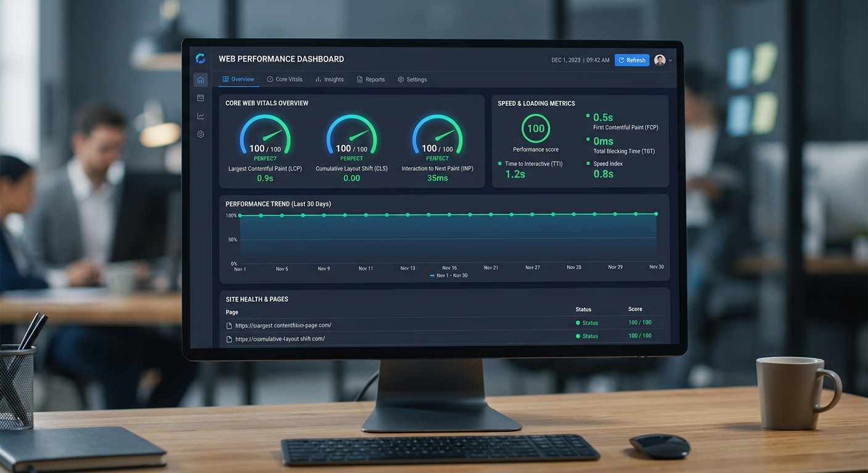Open the line chart sidebar icon
The height and width of the screenshot is (473, 868).
tap(200, 116)
